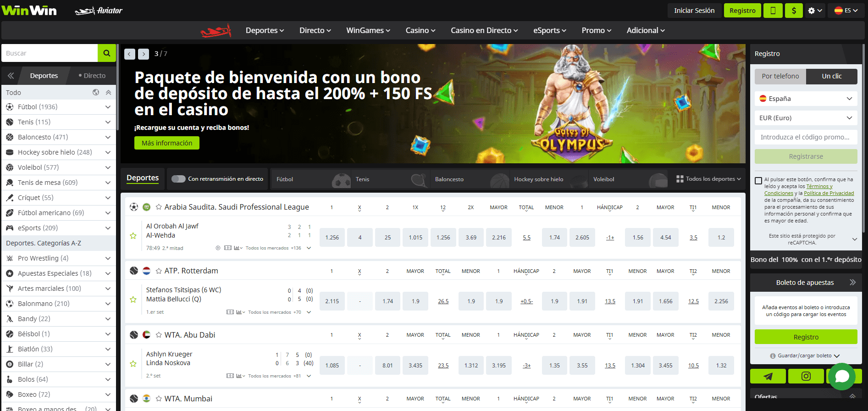
Task: Open the Política de Privacidad link
Action: click(829, 193)
